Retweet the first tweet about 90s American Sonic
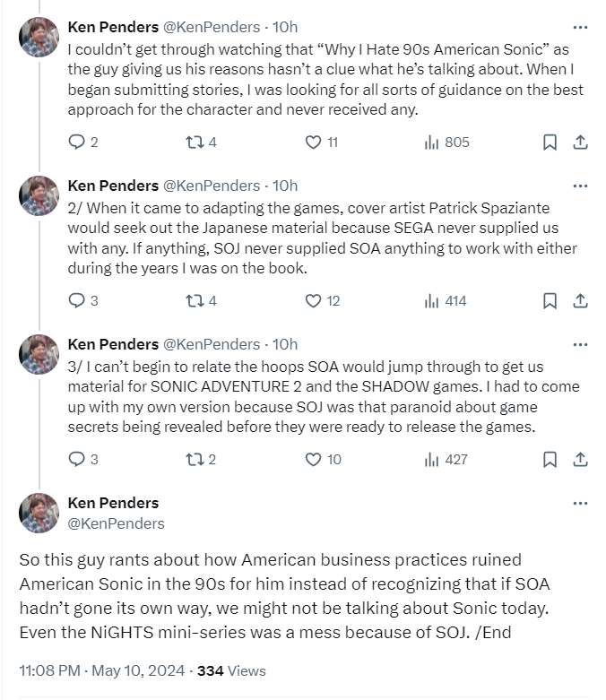This screenshot has height=700, width=606. 194,142
